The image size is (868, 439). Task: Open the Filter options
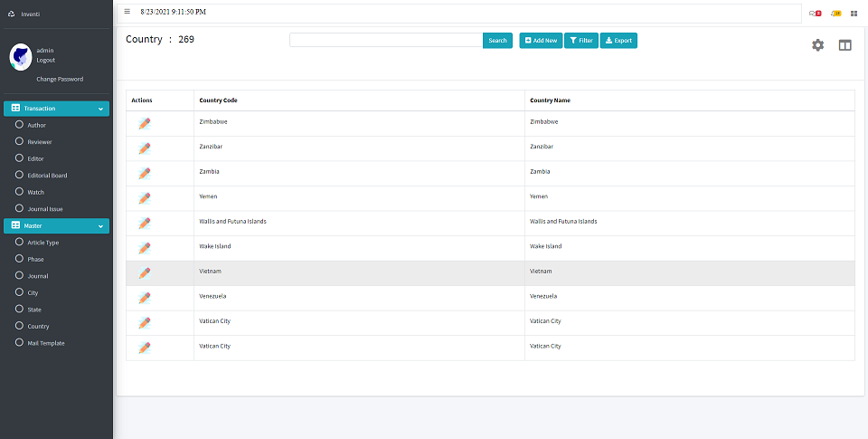click(581, 41)
